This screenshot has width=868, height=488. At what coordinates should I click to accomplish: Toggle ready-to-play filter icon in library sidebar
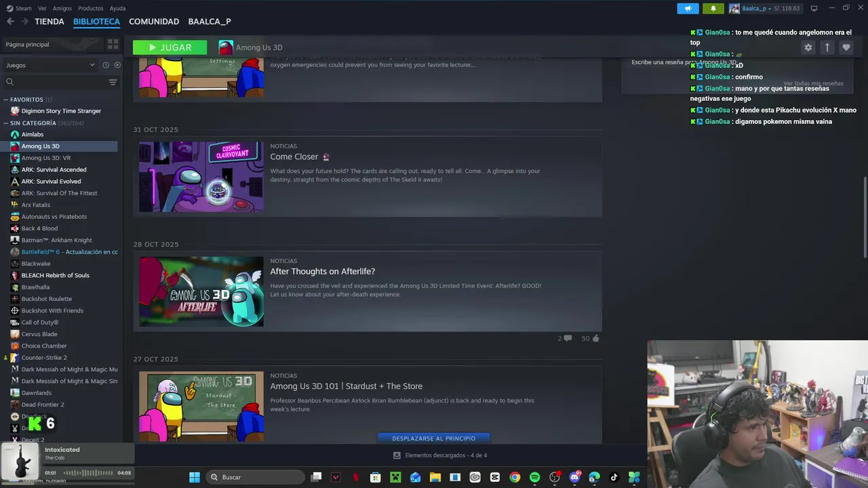(x=117, y=65)
